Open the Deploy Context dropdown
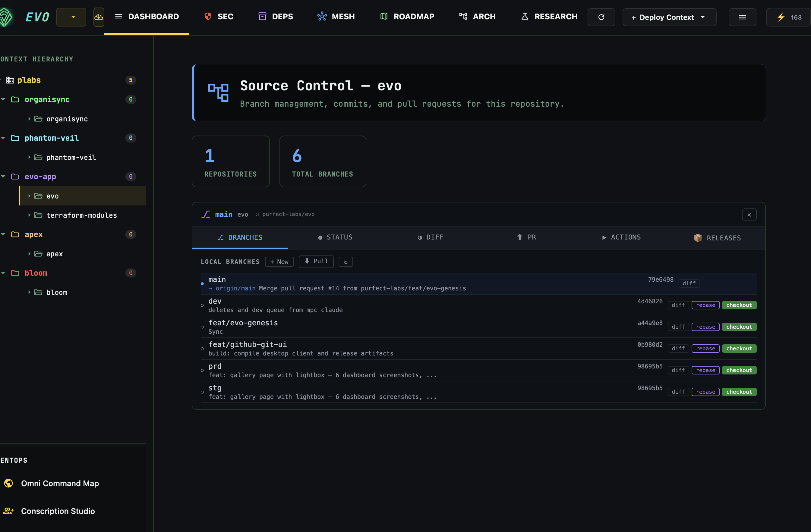 pos(669,17)
